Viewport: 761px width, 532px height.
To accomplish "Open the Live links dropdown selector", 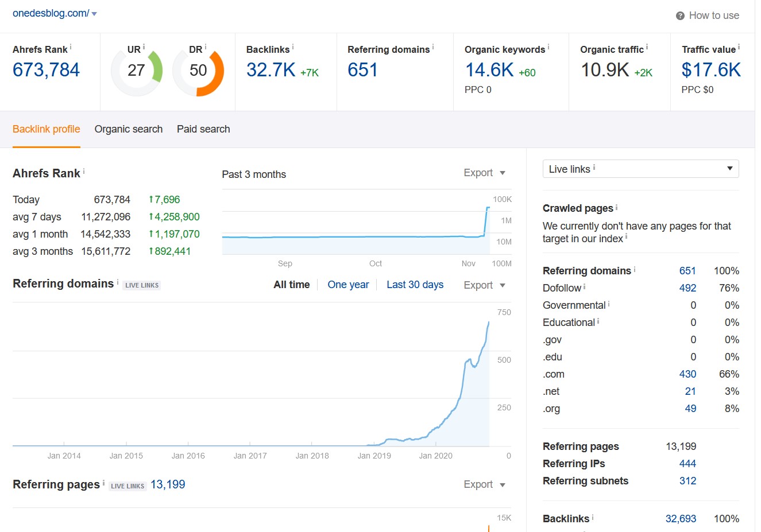I will point(640,169).
